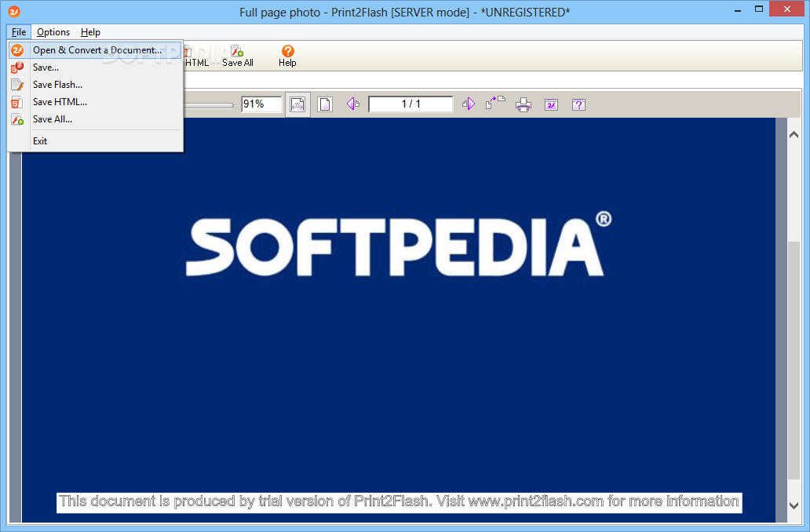Viewport: 810px width, 532px height.
Task: Close the Print2Flash window
Action: point(787,9)
